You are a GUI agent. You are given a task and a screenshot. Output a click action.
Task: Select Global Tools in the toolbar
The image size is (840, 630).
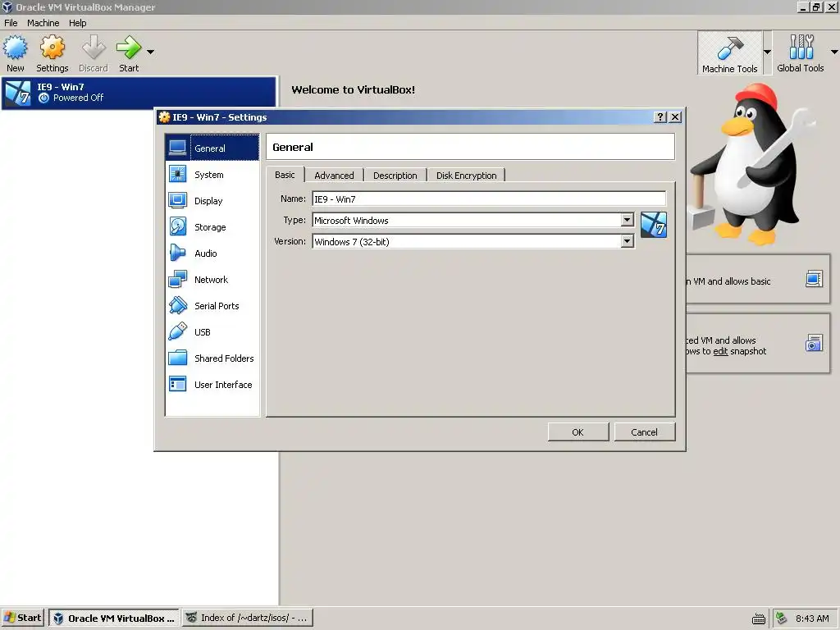(x=801, y=52)
